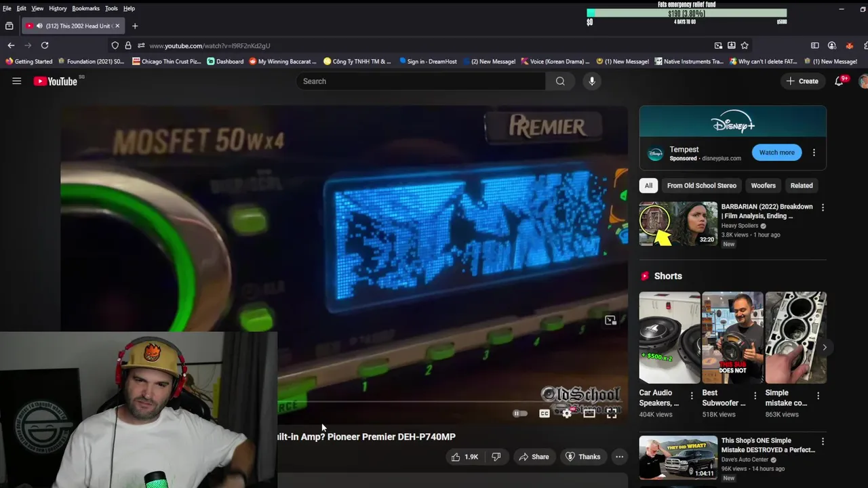Screen dimensions: 868x488
Task: Open the History menu
Action: tap(58, 8)
